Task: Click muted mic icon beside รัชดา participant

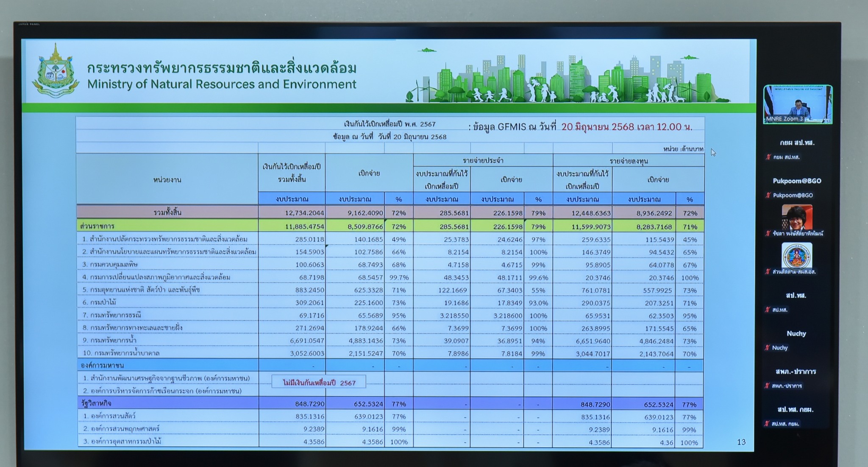Action: (768, 233)
